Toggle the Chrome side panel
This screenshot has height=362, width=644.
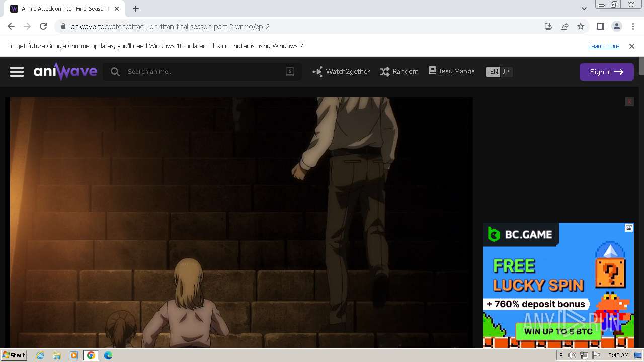point(600,26)
